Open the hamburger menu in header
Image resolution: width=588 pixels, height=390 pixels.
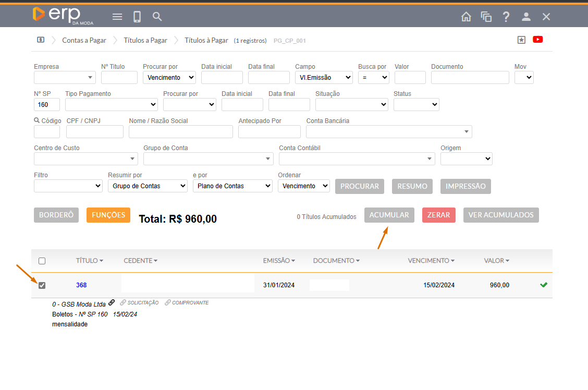click(x=117, y=17)
